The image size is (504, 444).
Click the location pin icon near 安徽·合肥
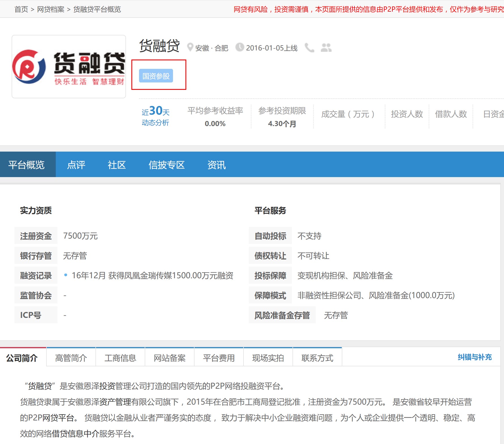pos(190,47)
